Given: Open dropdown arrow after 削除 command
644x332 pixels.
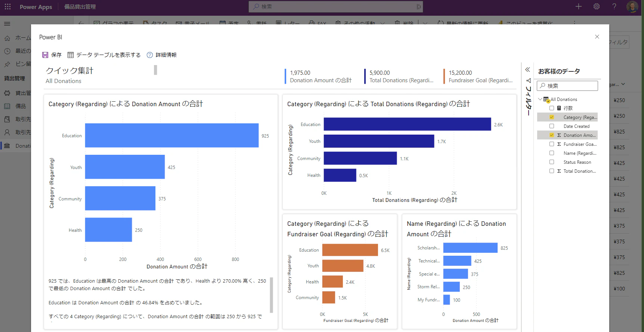Looking at the screenshot, I should [425, 23].
